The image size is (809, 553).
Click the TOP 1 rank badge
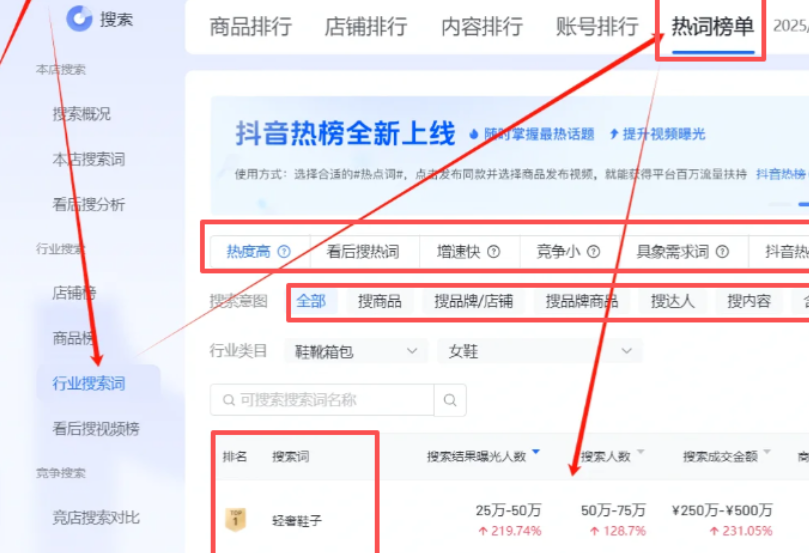click(x=236, y=520)
